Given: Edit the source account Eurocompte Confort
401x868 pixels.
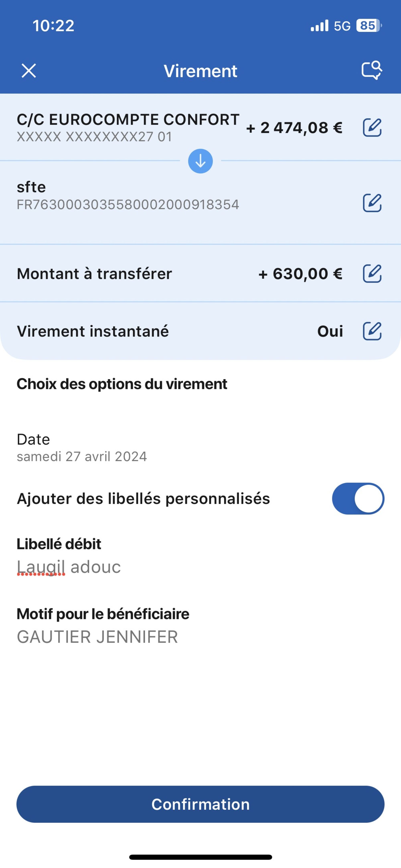Looking at the screenshot, I should point(372,127).
